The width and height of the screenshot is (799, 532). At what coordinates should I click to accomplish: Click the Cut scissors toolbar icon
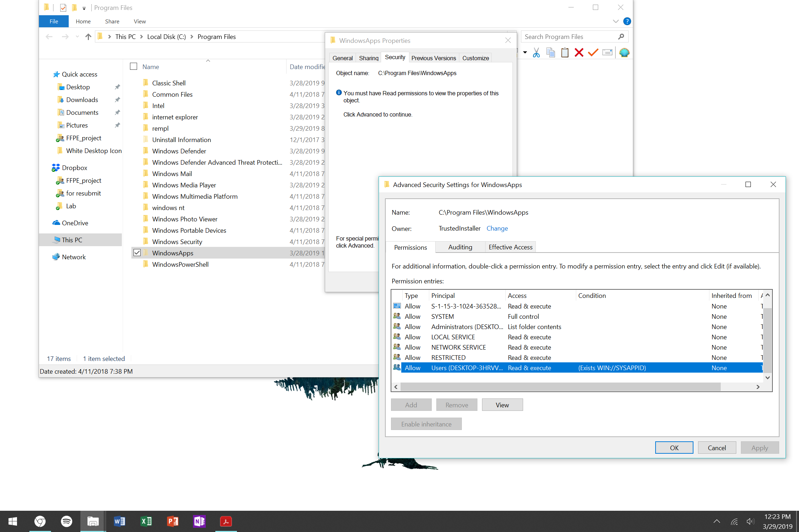click(536, 53)
